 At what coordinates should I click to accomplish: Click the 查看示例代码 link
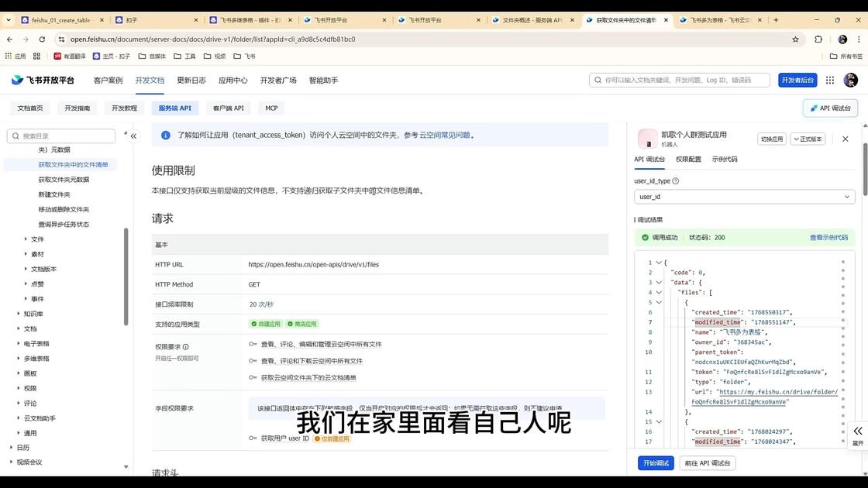[828, 237]
